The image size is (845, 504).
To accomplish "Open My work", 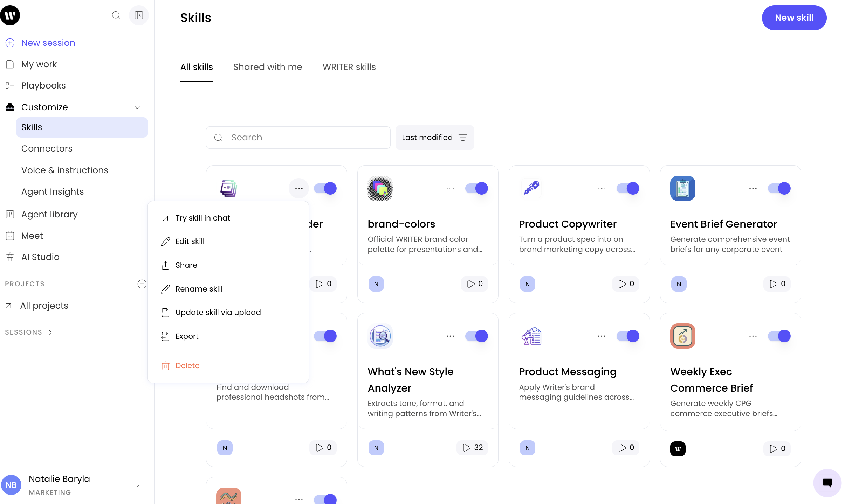I will (31, 64).
